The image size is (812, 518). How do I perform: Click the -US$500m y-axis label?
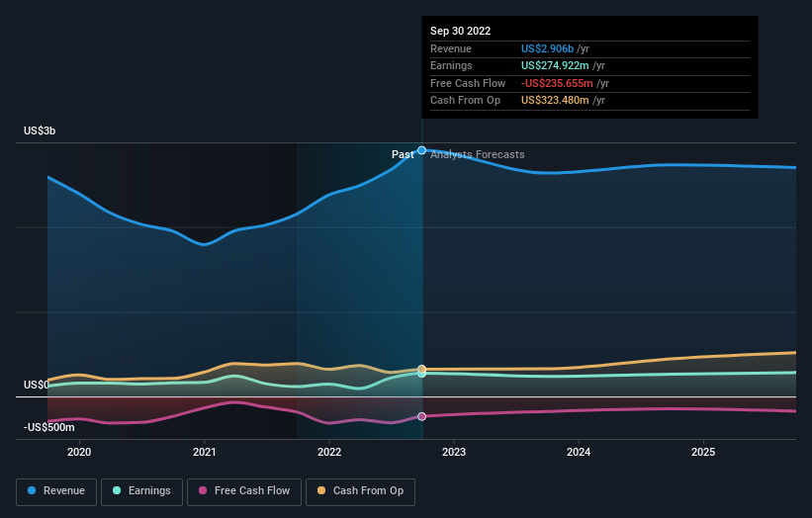coord(49,427)
